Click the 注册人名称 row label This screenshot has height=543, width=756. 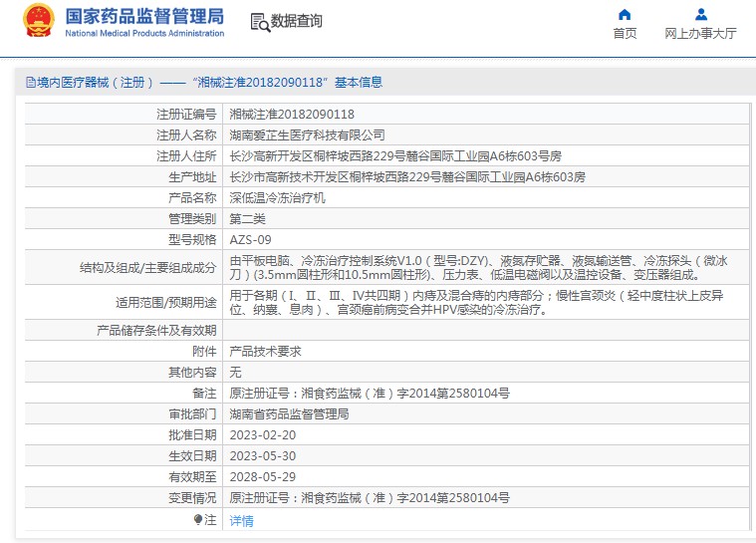pyautogui.click(x=186, y=136)
